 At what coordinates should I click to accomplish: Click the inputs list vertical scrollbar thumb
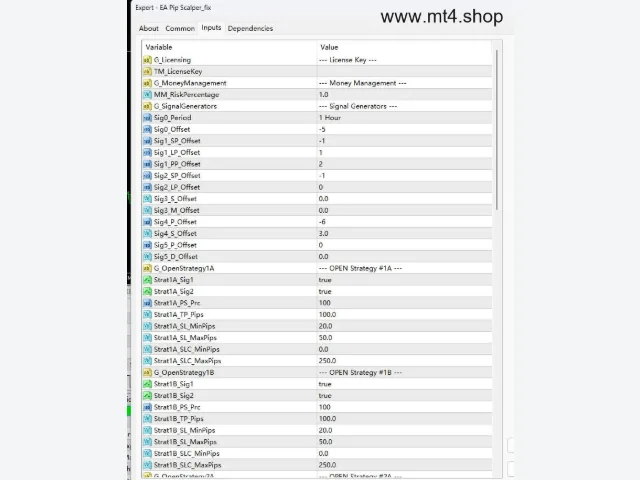click(497, 130)
